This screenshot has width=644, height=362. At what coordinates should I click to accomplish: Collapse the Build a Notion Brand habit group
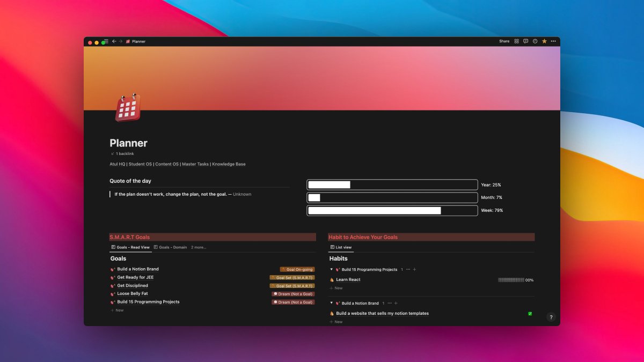332,304
